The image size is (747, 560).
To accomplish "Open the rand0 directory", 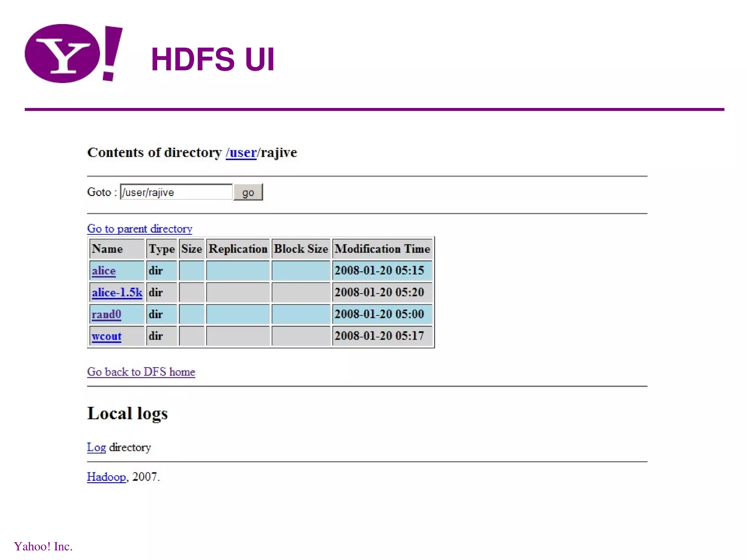I will (106, 314).
